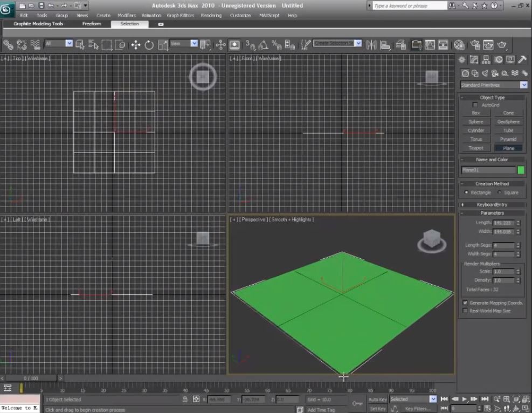This screenshot has width=532, height=413.
Task: Open the Modifiers menu
Action: click(127, 15)
